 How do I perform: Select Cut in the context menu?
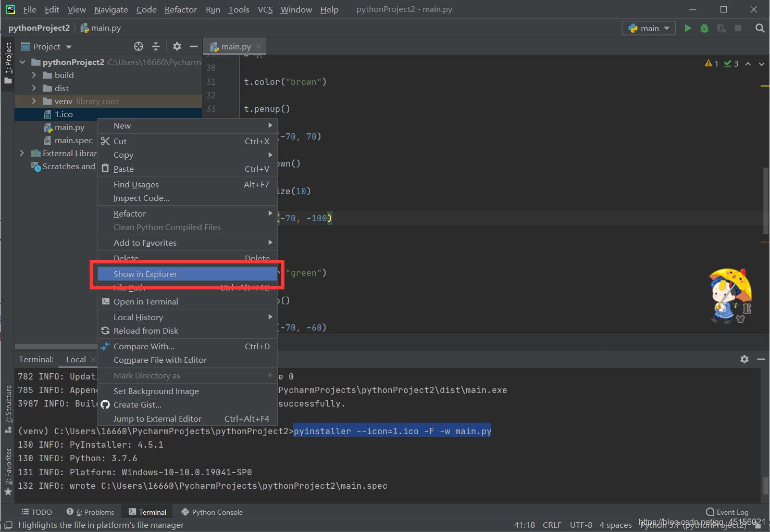(x=188, y=141)
